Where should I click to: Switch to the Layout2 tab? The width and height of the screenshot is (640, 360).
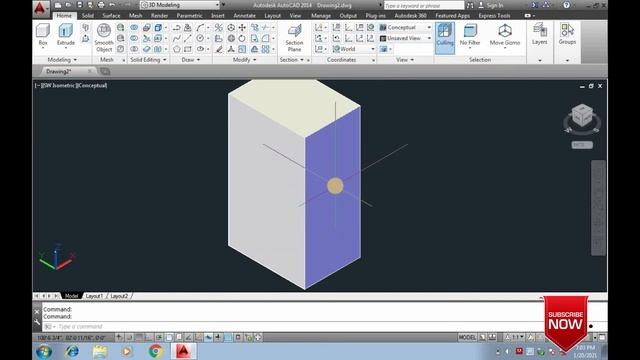click(x=119, y=296)
